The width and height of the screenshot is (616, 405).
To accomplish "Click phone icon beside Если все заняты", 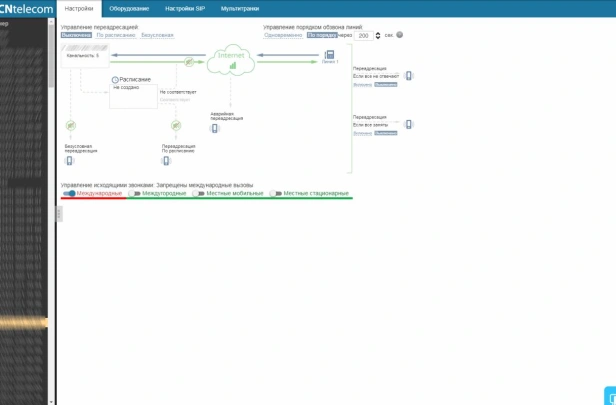I will (409, 124).
